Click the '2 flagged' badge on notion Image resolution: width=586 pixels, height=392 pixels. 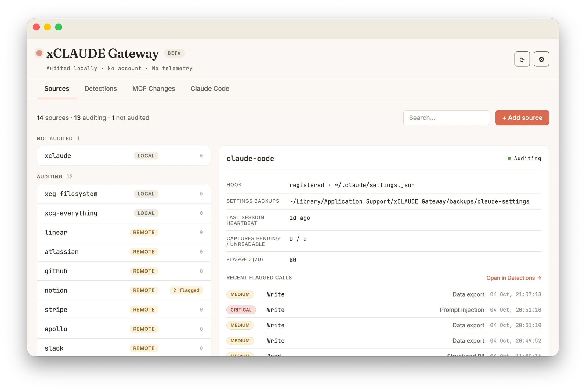coord(186,290)
